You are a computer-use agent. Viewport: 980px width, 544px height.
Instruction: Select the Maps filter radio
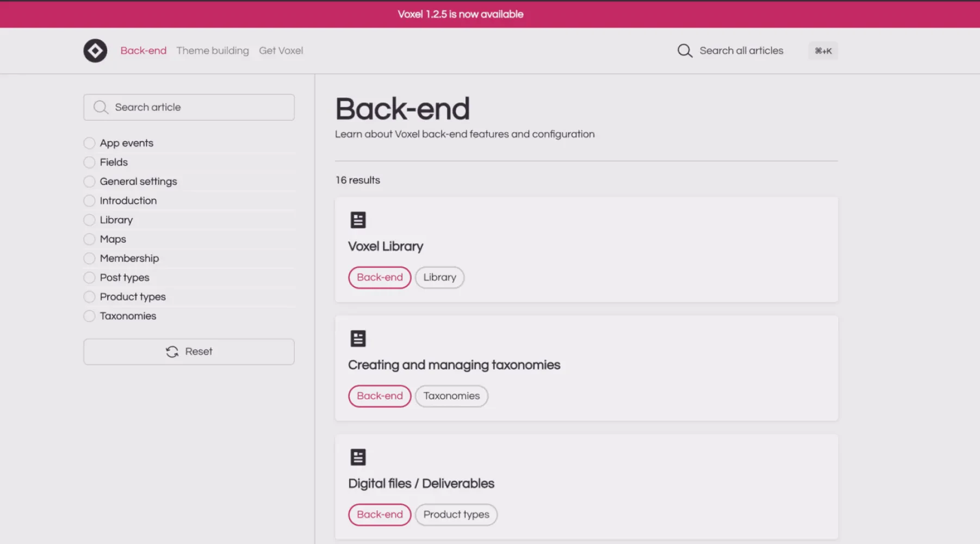tap(89, 239)
